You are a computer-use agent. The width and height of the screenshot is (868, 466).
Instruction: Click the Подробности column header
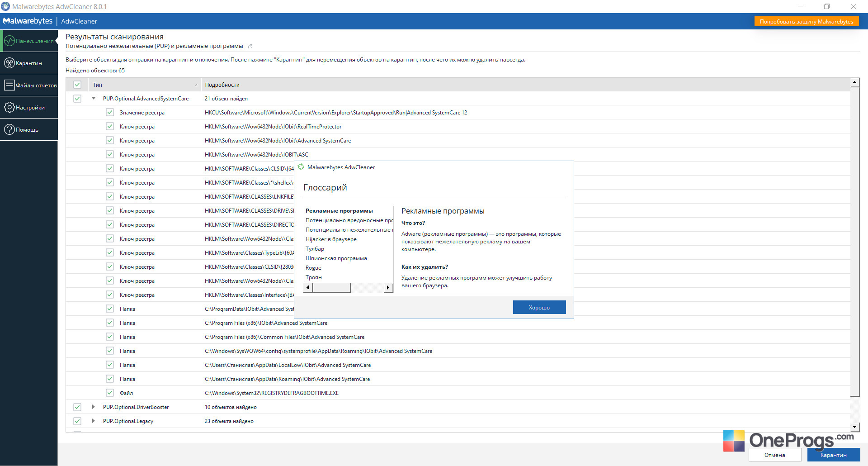click(525, 85)
